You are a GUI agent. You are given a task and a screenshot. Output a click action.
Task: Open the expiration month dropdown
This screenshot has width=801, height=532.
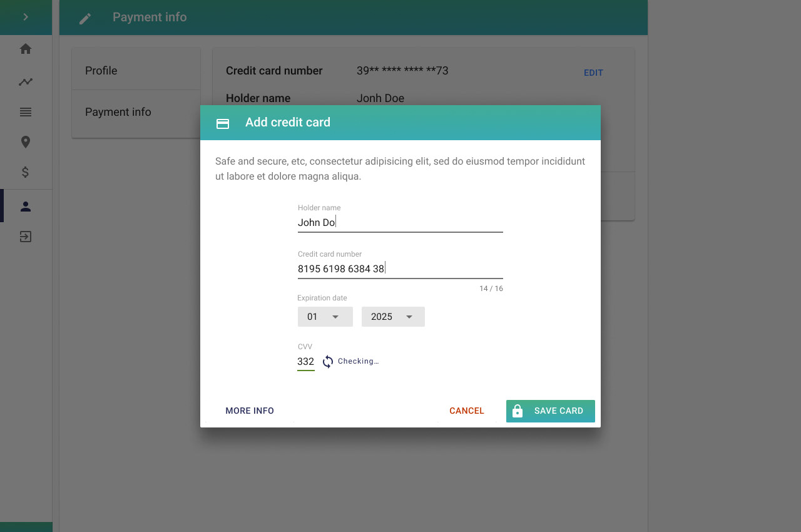coord(325,317)
